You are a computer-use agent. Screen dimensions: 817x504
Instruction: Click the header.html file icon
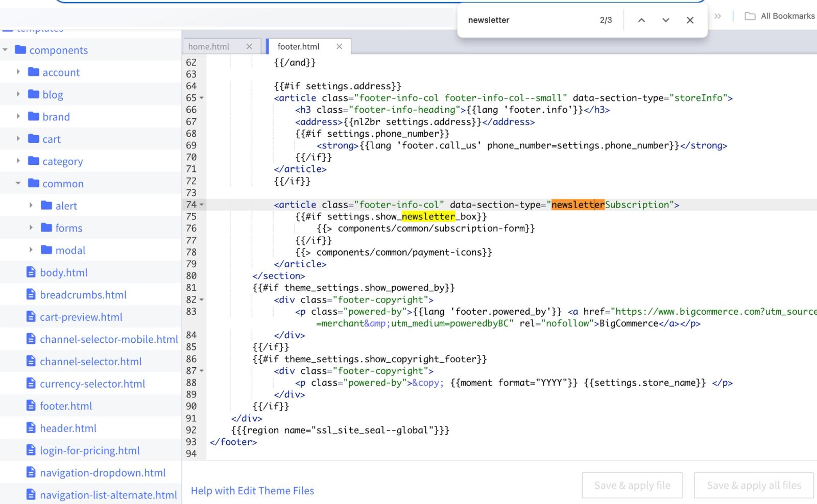31,428
